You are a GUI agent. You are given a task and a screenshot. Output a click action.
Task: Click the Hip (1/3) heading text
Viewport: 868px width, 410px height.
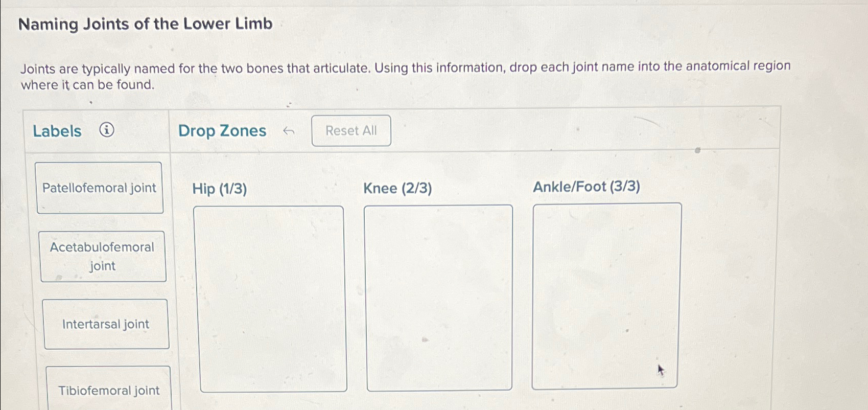pyautogui.click(x=220, y=189)
